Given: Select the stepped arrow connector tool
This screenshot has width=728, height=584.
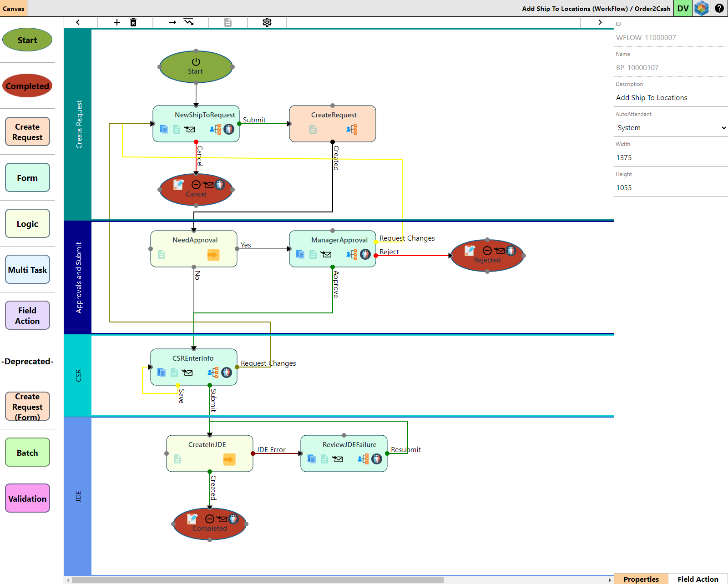Looking at the screenshot, I should click(189, 22).
